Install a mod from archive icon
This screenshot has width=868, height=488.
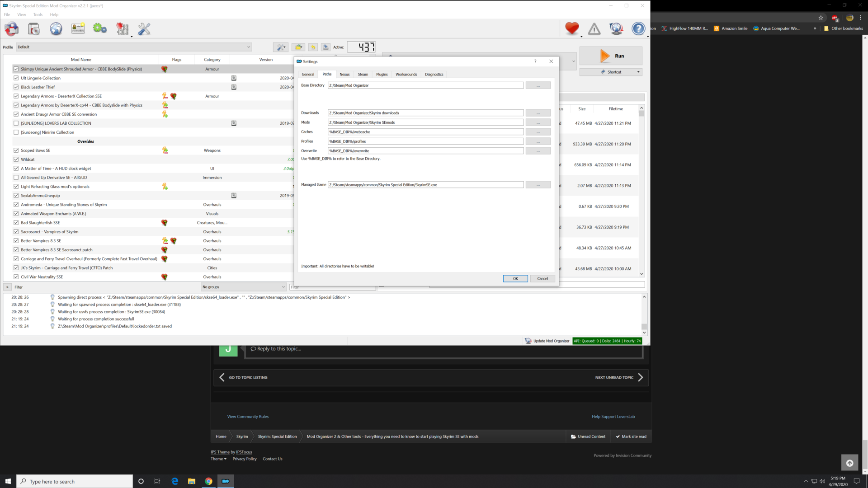click(x=34, y=29)
